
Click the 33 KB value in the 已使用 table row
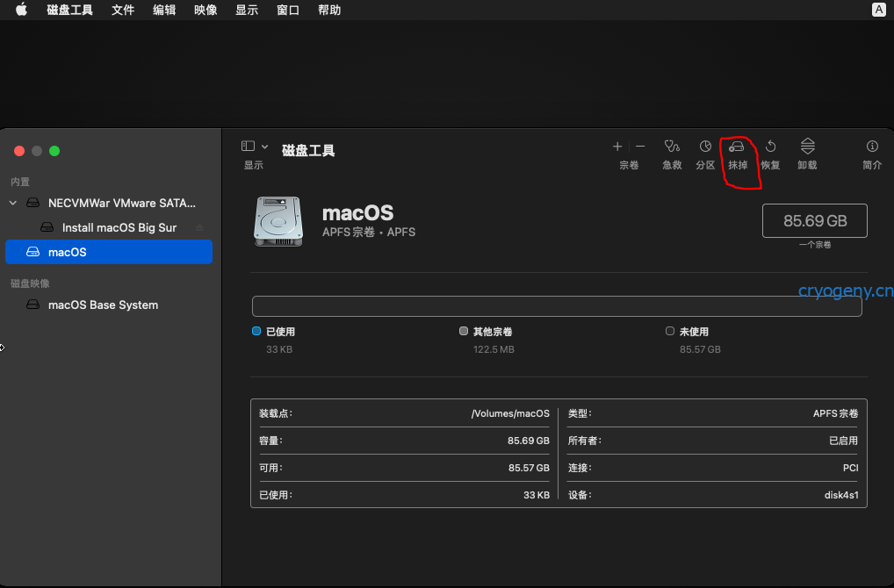pos(537,495)
